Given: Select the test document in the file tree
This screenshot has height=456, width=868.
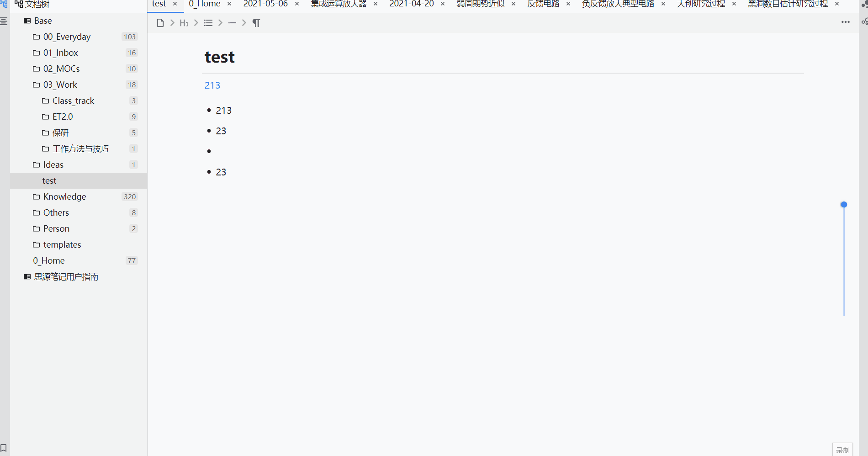Looking at the screenshot, I should pyautogui.click(x=49, y=180).
